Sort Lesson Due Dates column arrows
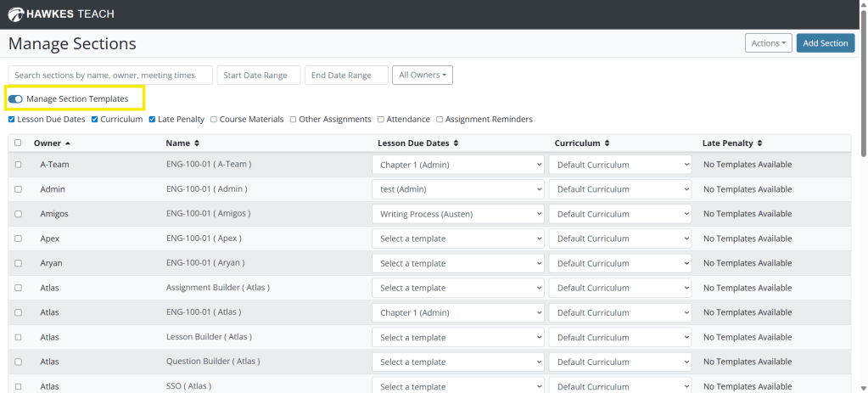 (x=456, y=143)
